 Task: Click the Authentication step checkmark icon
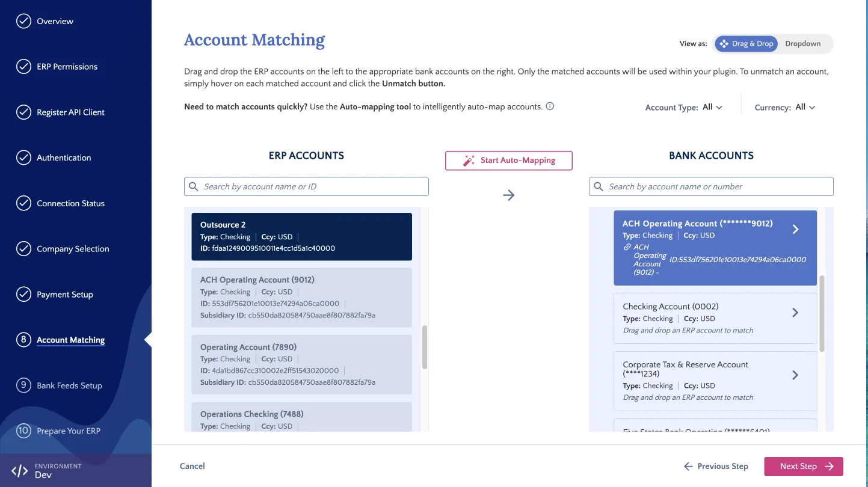(23, 158)
